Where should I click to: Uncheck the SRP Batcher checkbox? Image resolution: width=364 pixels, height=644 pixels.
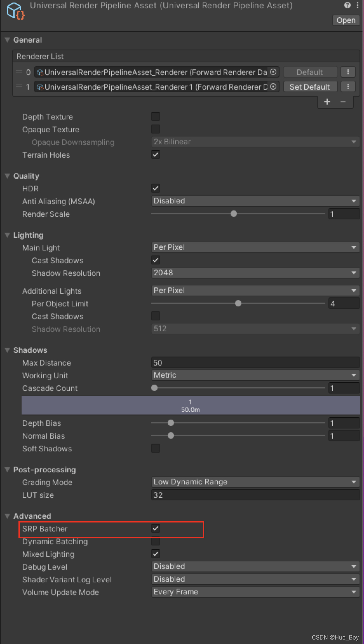156,528
